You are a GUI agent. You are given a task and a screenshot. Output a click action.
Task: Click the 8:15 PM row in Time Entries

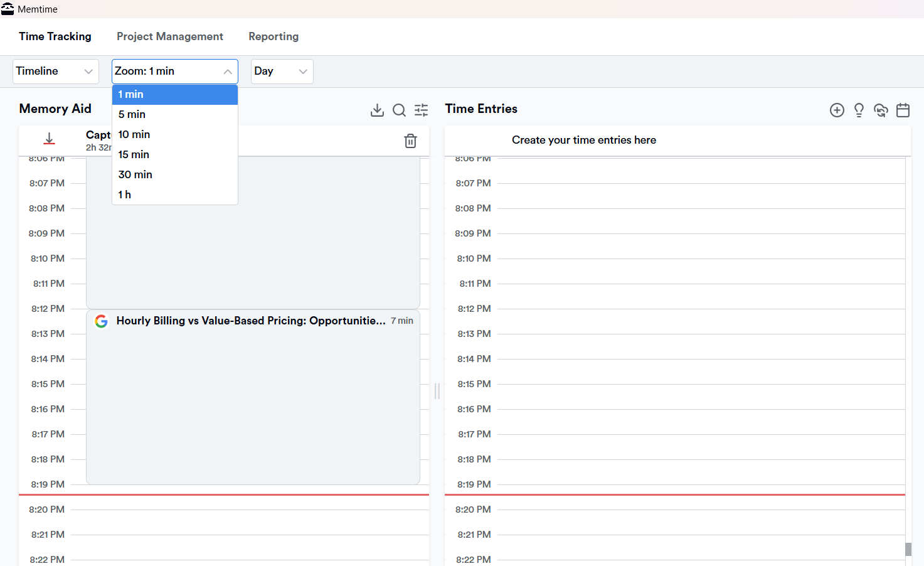[675, 384]
